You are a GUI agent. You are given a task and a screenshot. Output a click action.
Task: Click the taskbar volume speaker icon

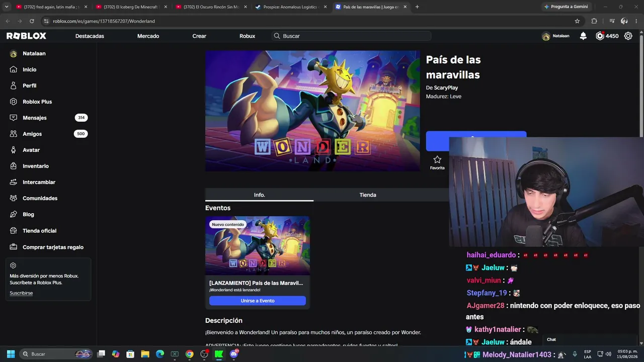coord(608,354)
